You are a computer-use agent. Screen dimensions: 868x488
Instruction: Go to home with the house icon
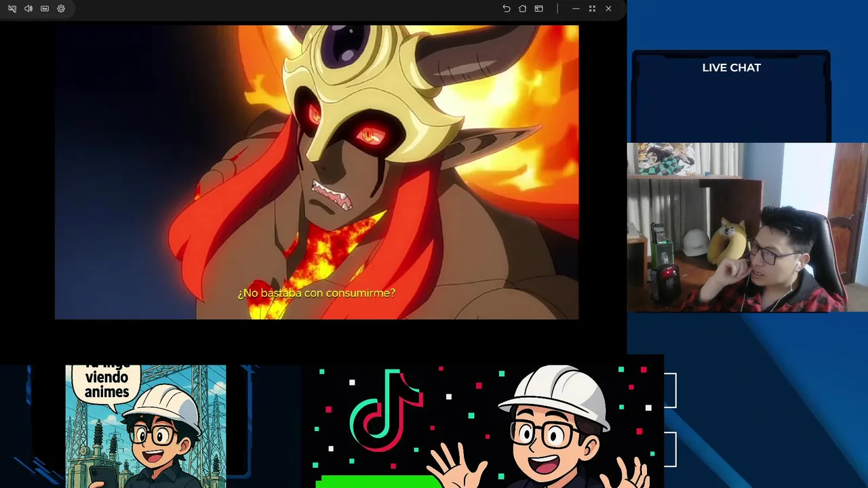[522, 9]
